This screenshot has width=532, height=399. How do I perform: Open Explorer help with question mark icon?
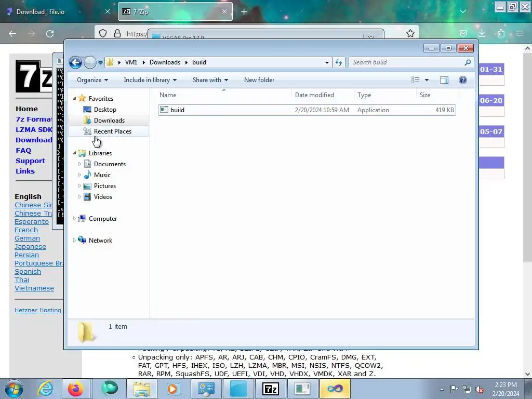pyautogui.click(x=463, y=80)
